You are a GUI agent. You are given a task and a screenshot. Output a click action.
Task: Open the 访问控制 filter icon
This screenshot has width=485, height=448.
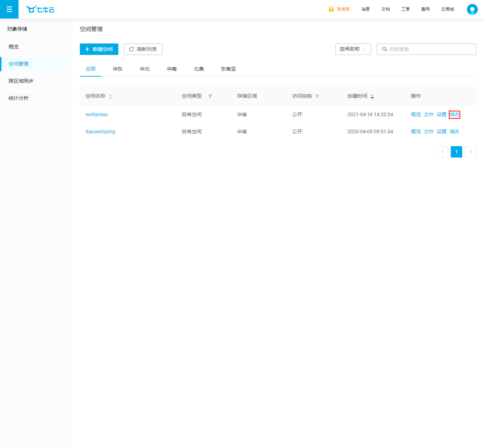coord(317,96)
